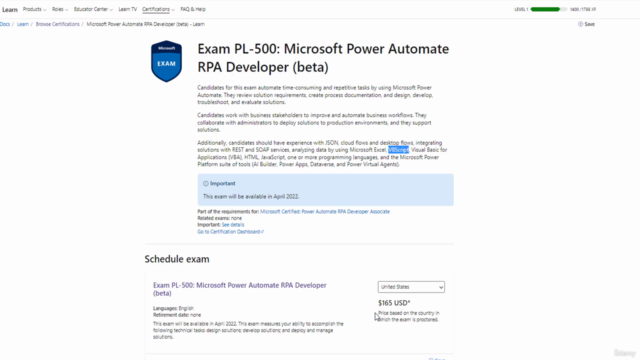640x360 pixels.
Task: Open the Products dropdown menu
Action: (x=34, y=9)
